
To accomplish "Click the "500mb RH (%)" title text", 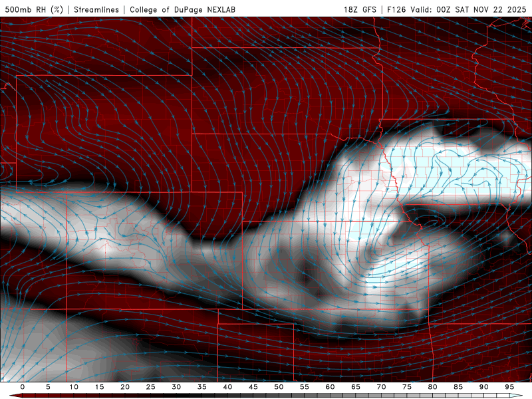I will tap(34, 9).
